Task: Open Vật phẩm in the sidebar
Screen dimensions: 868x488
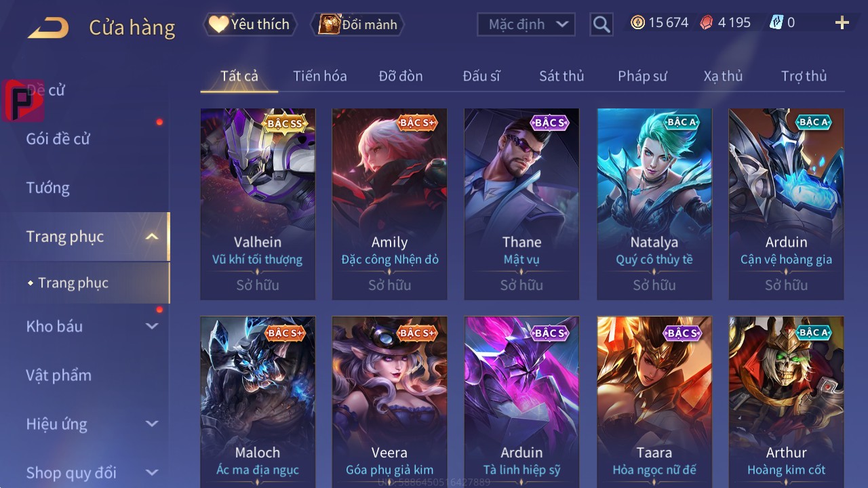Action: [59, 375]
